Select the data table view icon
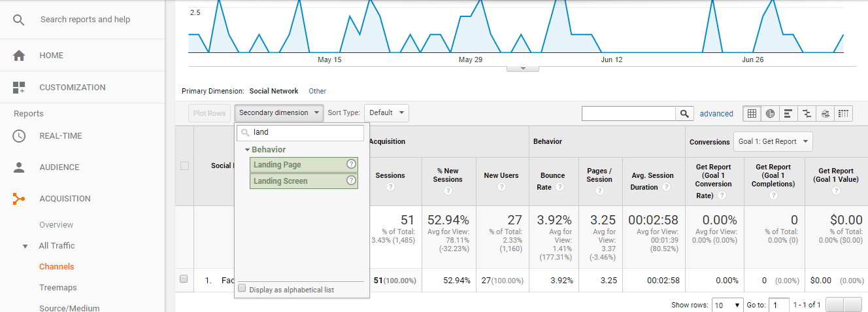868x312 pixels. coord(752,113)
